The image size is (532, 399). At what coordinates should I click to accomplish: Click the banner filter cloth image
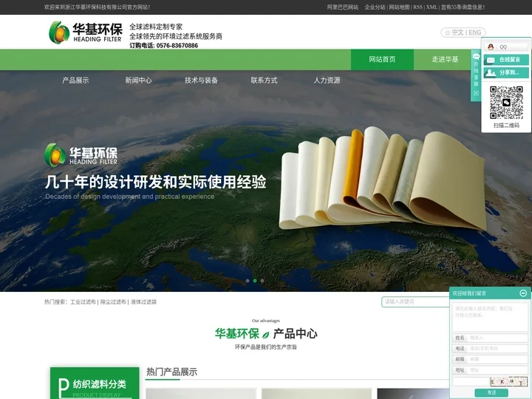tap(383, 178)
